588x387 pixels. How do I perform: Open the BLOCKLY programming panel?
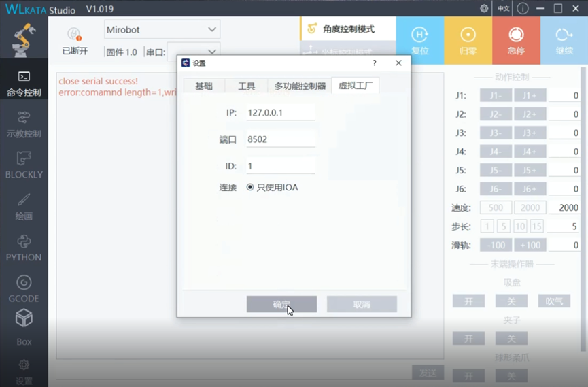(24, 165)
